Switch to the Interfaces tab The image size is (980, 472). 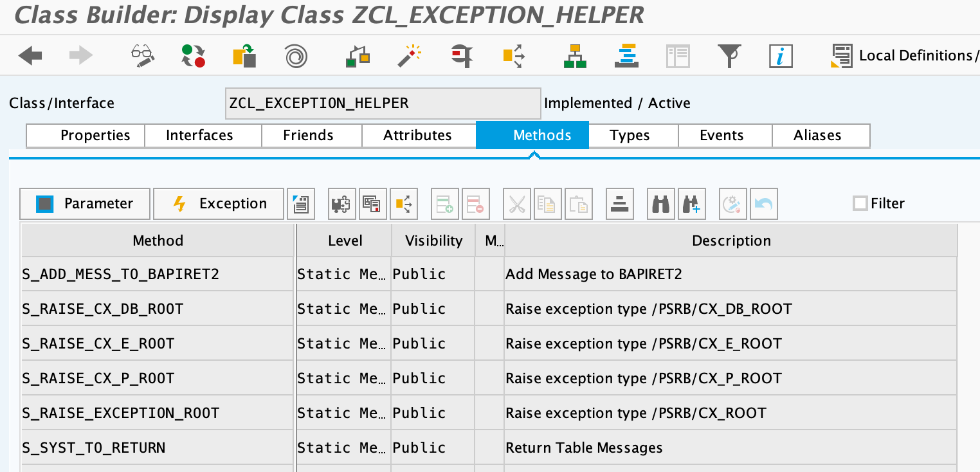click(x=203, y=136)
